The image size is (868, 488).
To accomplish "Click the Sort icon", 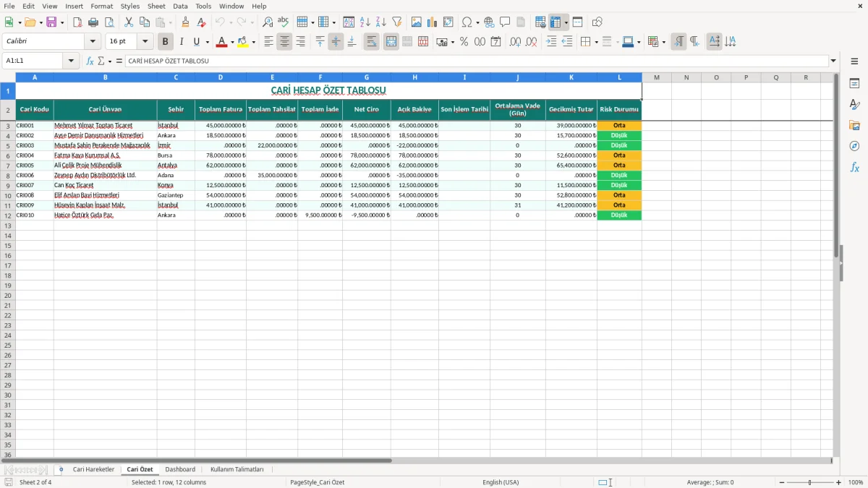I will tap(349, 22).
